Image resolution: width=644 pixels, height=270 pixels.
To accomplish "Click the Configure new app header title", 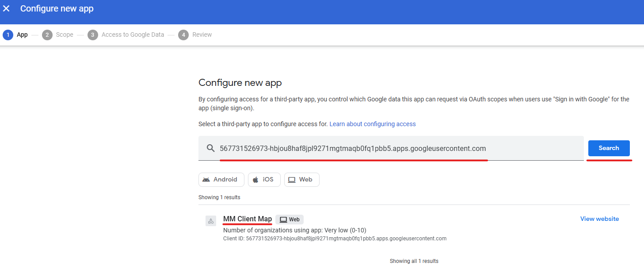I will pyautogui.click(x=57, y=8).
